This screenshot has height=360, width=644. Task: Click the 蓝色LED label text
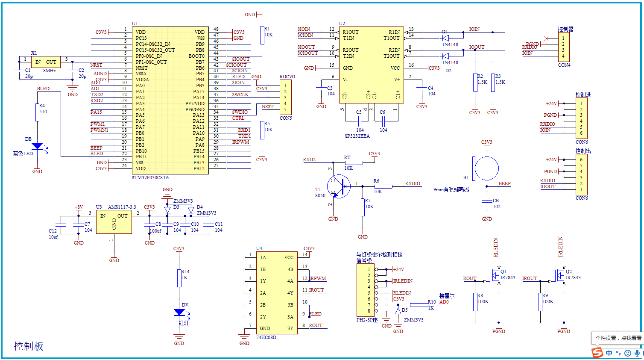pos(23,153)
